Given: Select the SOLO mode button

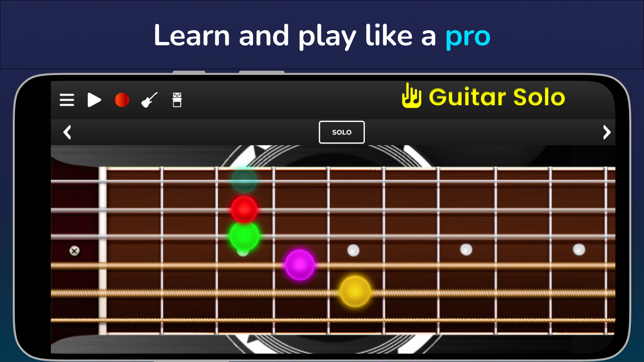Looking at the screenshot, I should pos(341,132).
